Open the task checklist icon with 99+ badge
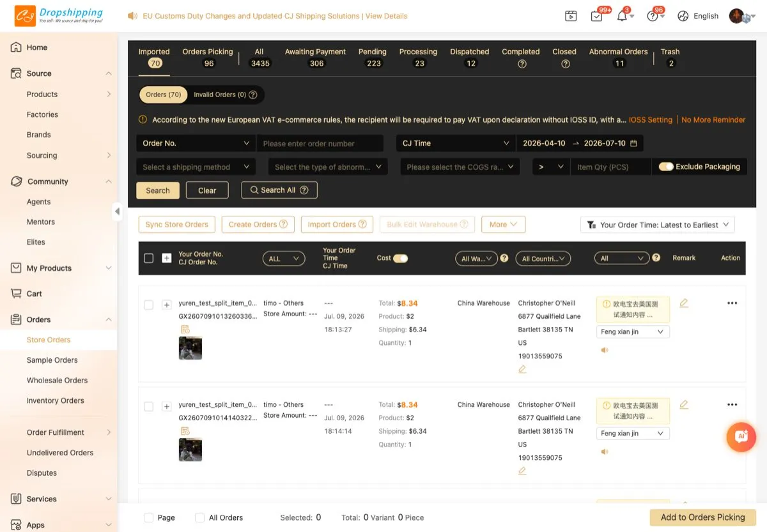 596,16
